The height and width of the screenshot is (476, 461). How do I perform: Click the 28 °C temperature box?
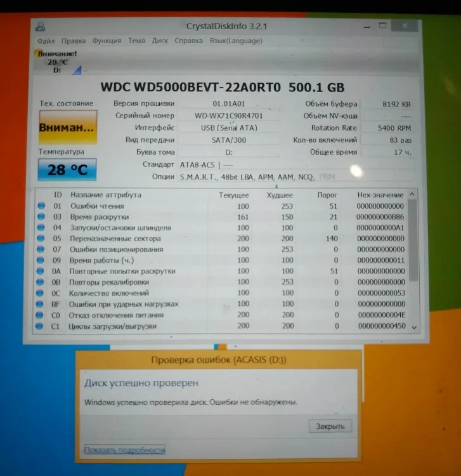(x=67, y=169)
